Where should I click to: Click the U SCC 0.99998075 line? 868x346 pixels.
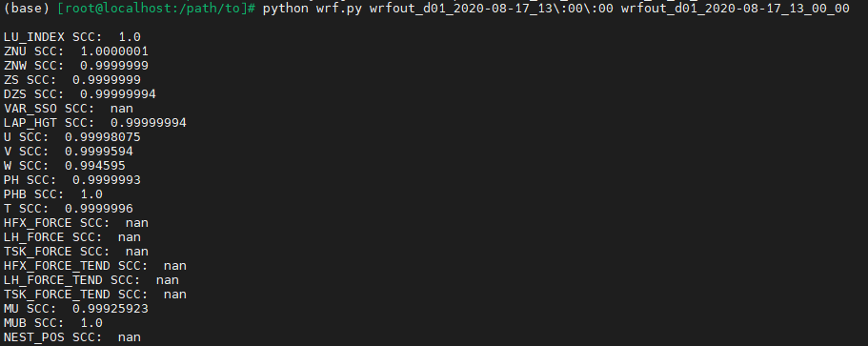tap(72, 136)
